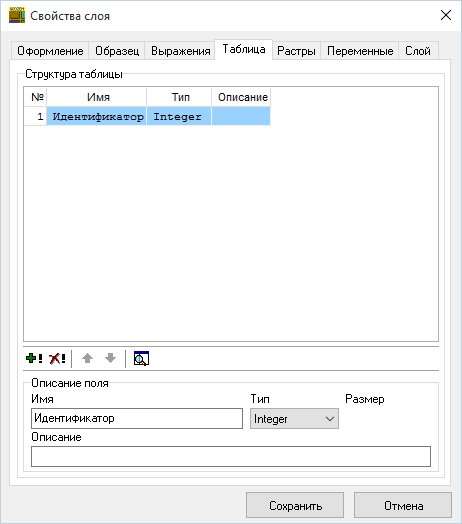The width and height of the screenshot is (462, 524).
Task: Click the empty Описание text field
Action: (231, 456)
